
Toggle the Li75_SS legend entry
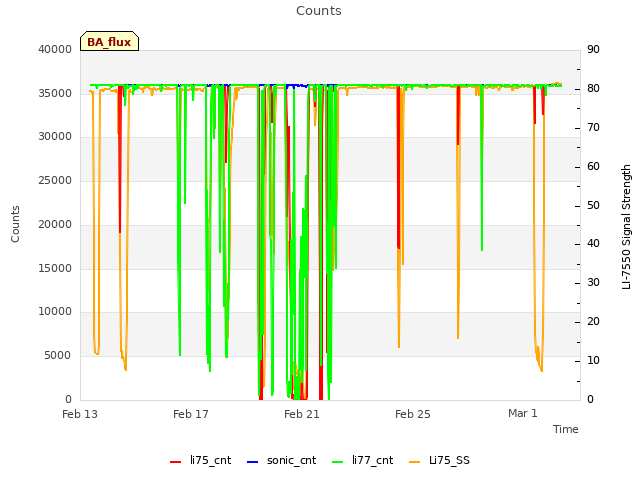[x=439, y=460]
